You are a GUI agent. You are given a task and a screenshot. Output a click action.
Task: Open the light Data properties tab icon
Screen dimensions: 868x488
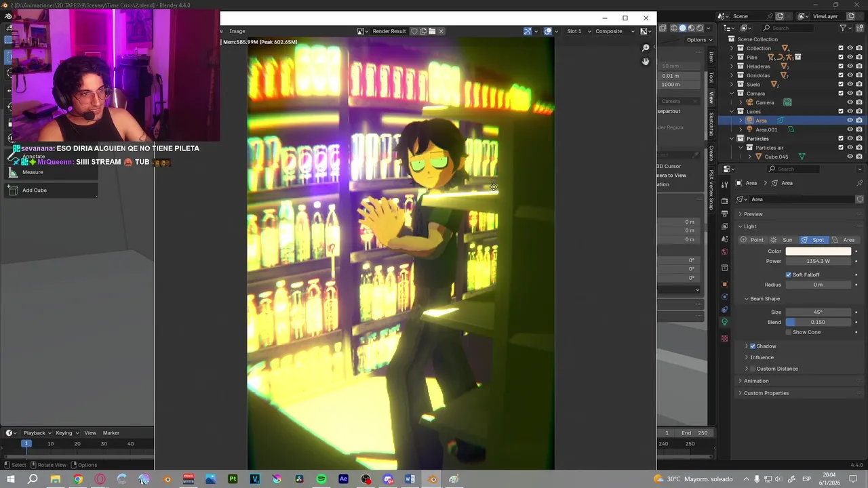point(724,322)
